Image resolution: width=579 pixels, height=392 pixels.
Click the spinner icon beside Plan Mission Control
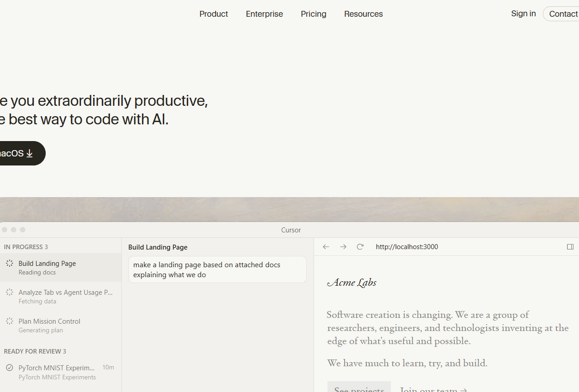[9, 321]
